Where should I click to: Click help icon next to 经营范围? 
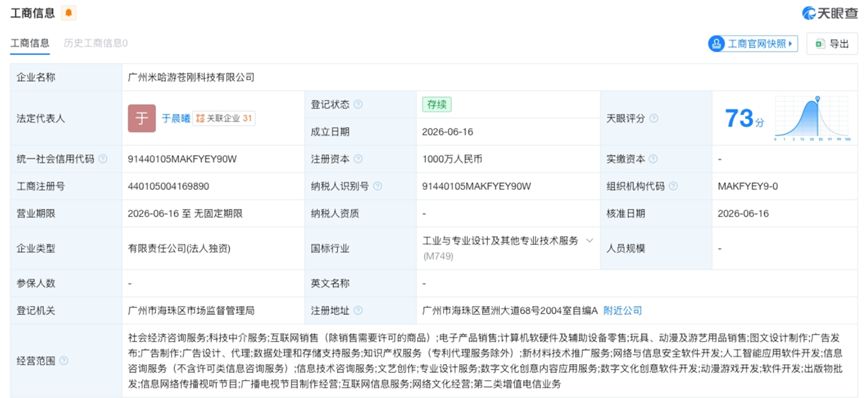coord(63,361)
